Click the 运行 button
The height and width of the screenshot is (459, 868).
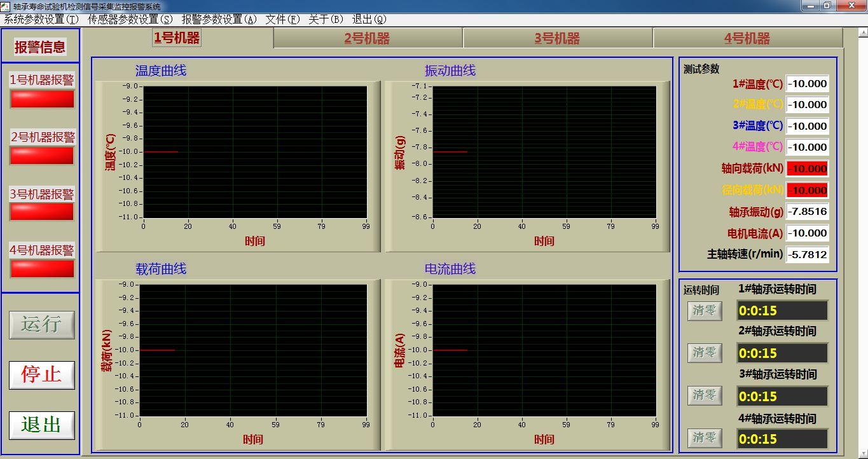(x=41, y=324)
